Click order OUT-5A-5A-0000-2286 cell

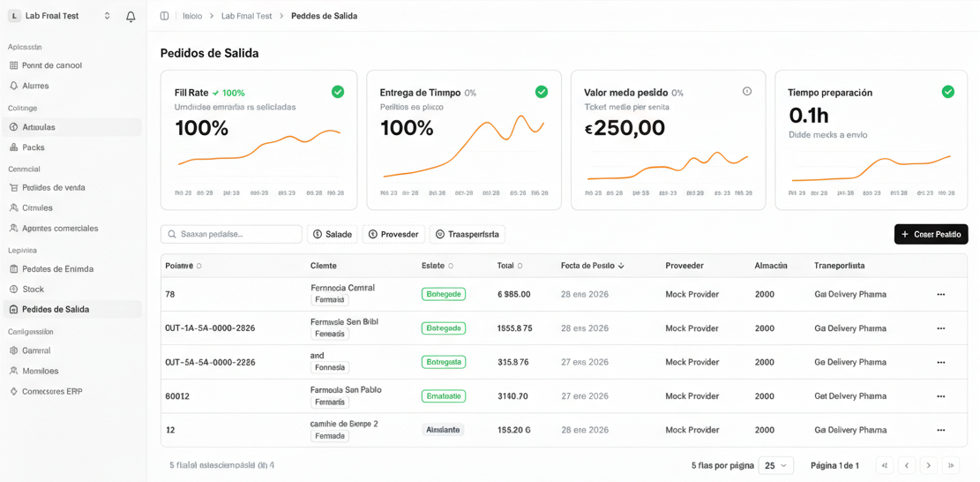point(210,362)
